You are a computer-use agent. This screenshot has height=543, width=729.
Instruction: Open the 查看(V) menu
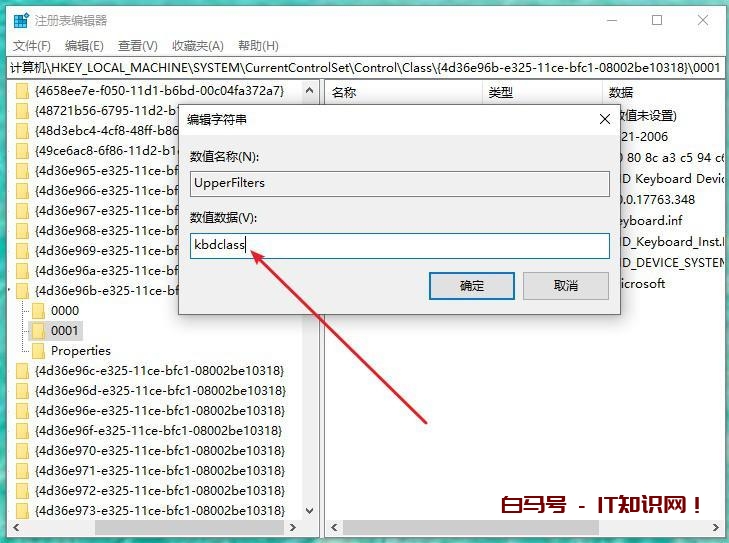pyautogui.click(x=138, y=46)
